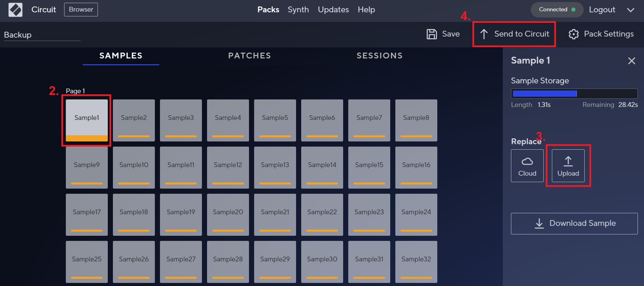Select the Sample27 pad
Screen dimensions: 644x286
[181, 262]
